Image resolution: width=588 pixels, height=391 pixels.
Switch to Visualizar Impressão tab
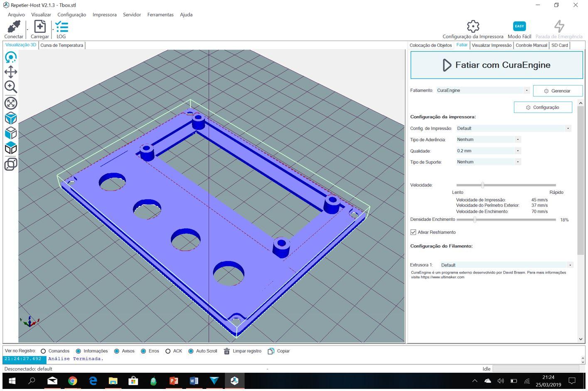[x=492, y=45]
